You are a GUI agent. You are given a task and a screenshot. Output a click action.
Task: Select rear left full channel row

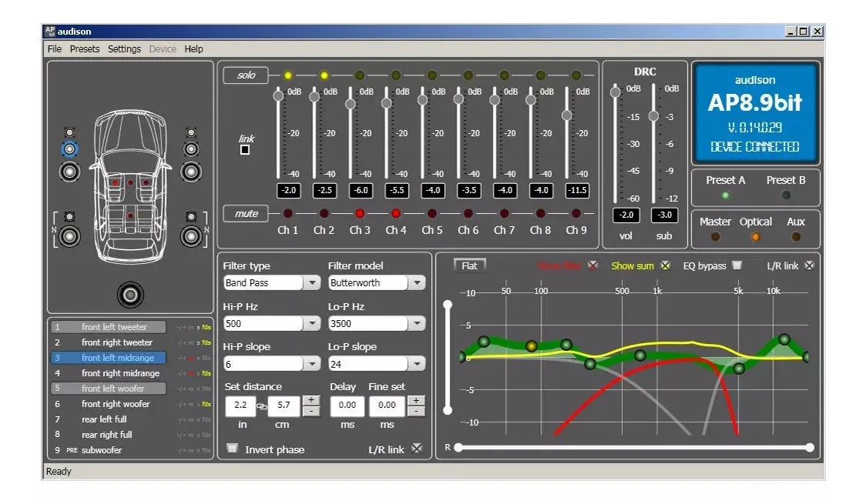pos(130,419)
